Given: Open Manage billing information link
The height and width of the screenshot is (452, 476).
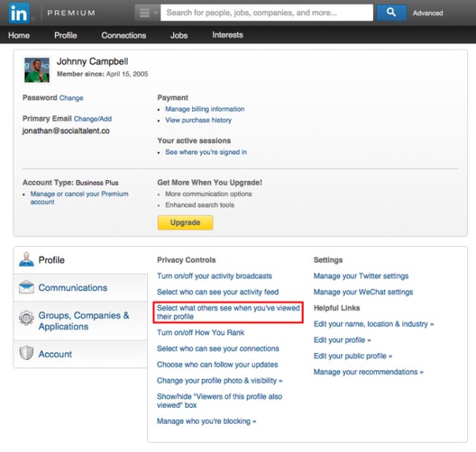Looking at the screenshot, I should (205, 109).
